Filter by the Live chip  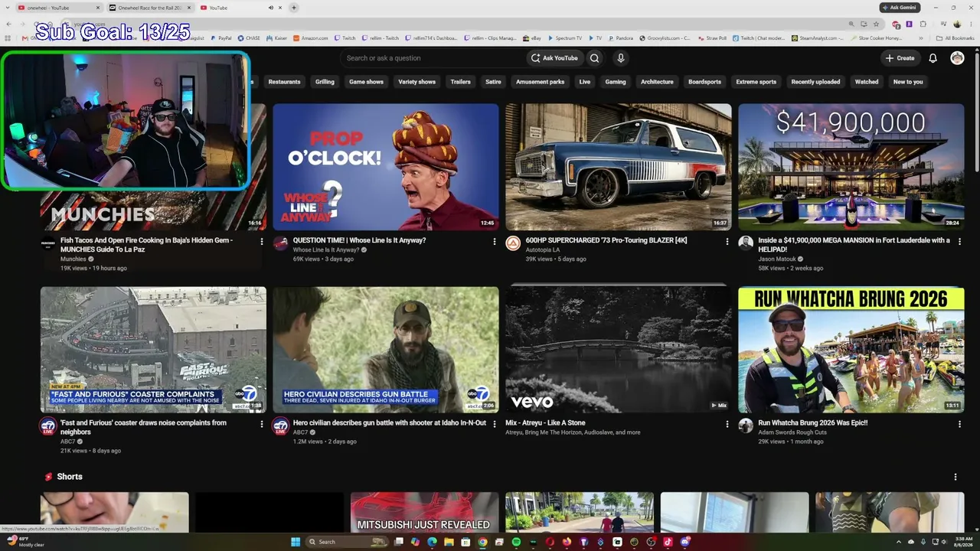pos(585,82)
